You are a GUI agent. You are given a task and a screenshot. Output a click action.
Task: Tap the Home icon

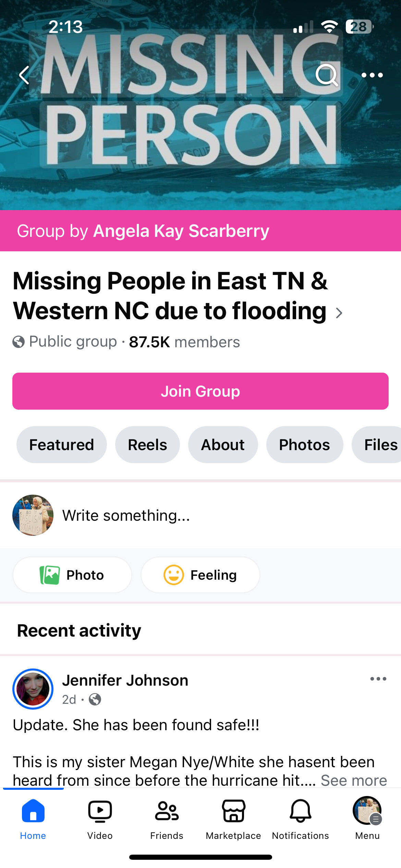[x=33, y=818]
